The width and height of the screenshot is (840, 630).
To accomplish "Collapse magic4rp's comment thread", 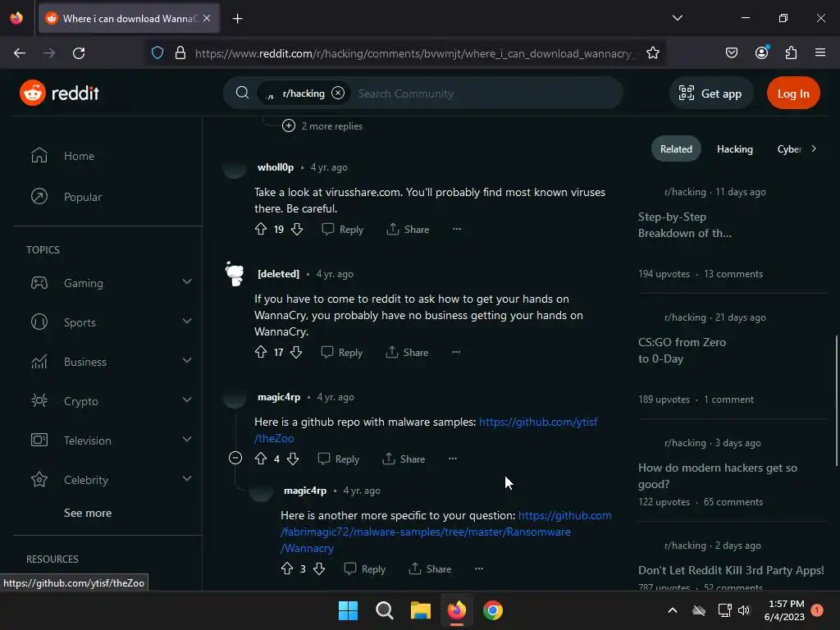I will click(x=235, y=458).
